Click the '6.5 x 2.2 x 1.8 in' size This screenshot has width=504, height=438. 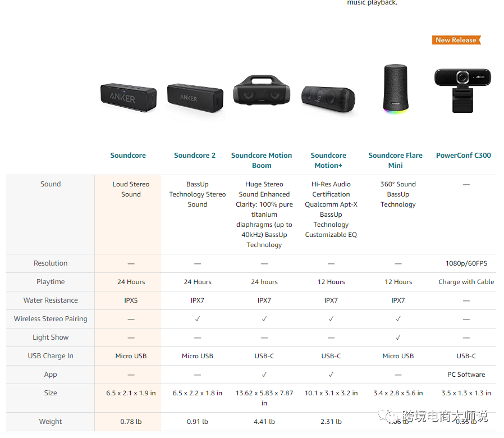point(198,393)
